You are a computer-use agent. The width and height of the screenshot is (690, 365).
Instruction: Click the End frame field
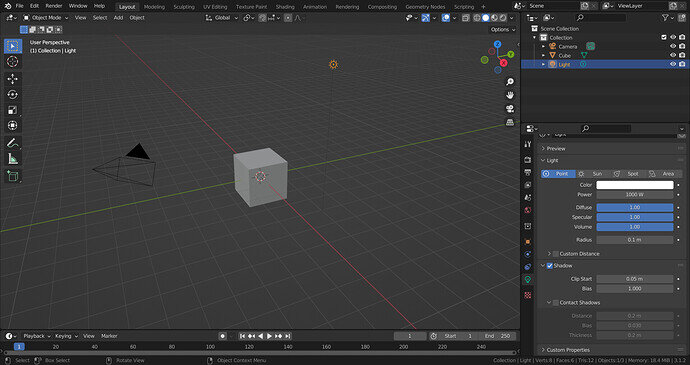[498, 336]
